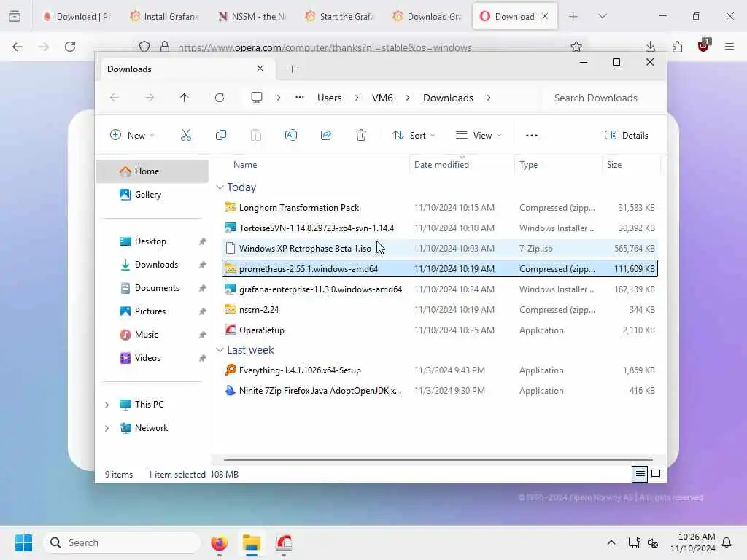Bookmark this page with the star icon

[x=576, y=47]
